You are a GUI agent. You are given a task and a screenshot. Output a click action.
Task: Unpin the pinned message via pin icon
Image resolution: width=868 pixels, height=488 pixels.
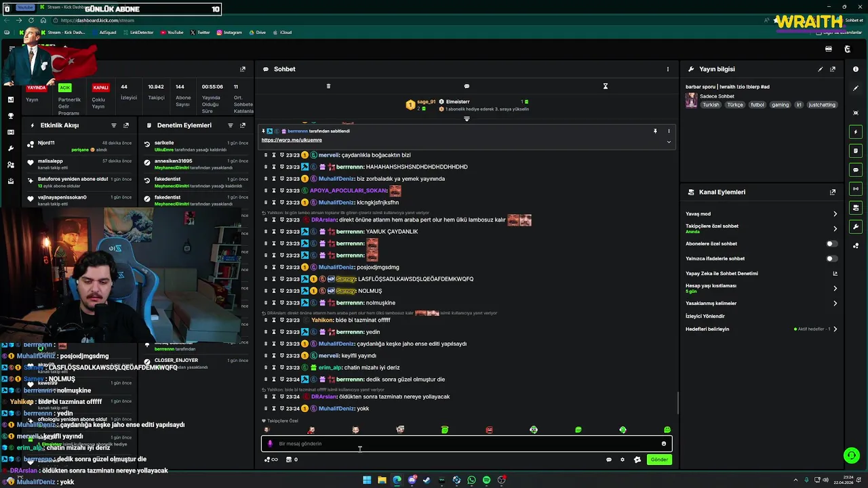point(655,131)
